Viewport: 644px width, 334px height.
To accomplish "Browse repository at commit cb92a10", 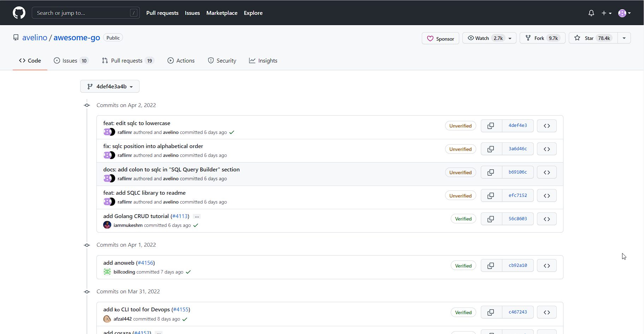I will coord(547,266).
